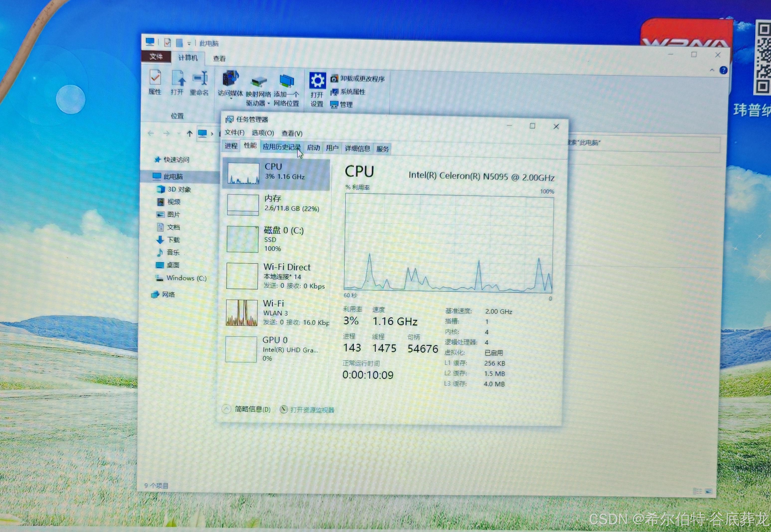Switch to the Startup (启动) tab
Image resolution: width=771 pixels, height=532 pixels.
(x=313, y=148)
